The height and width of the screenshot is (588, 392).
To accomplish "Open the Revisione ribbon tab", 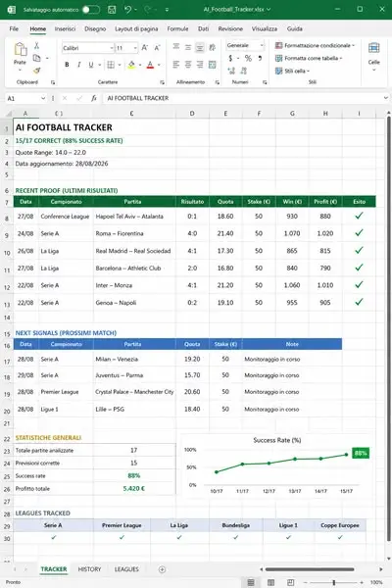I will point(230,28).
